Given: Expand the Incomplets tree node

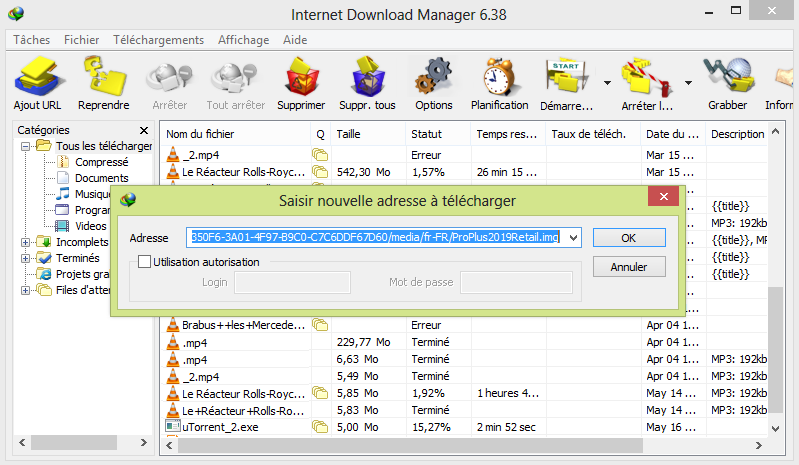Looking at the screenshot, I should [25, 242].
